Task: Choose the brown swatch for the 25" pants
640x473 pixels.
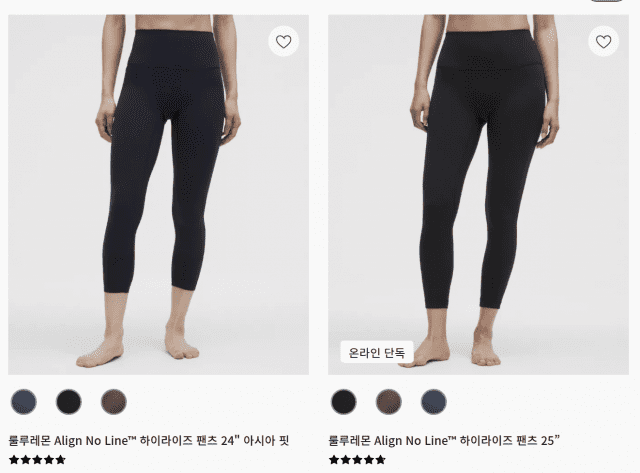Action: pos(389,402)
